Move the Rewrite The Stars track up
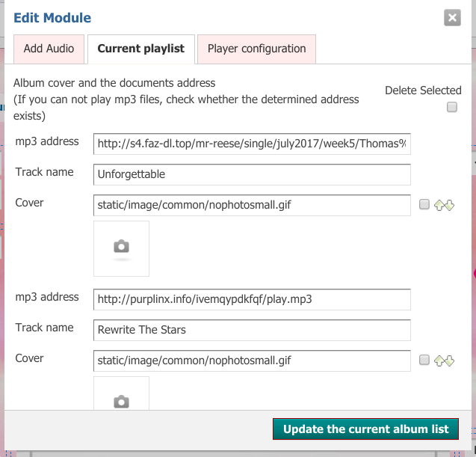 tap(439, 361)
